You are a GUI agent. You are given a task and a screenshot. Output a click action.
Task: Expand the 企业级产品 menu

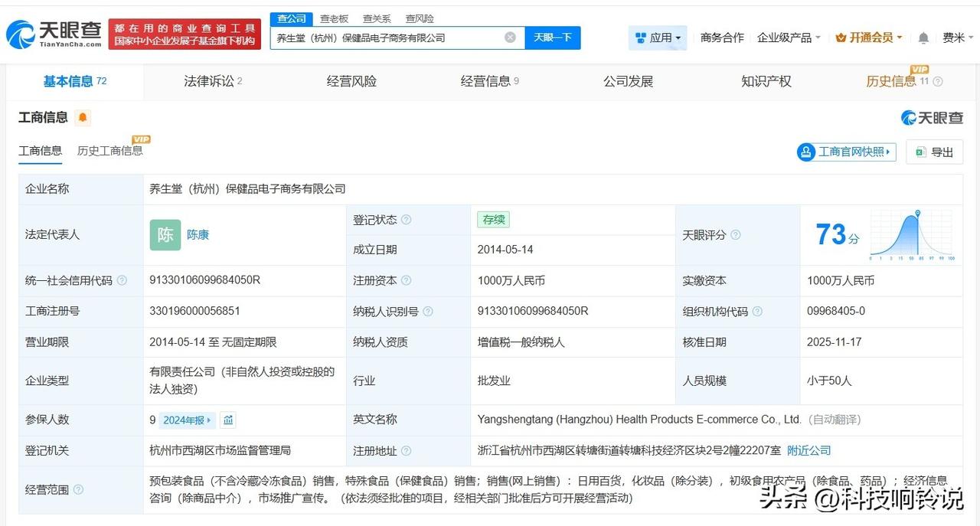789,38
